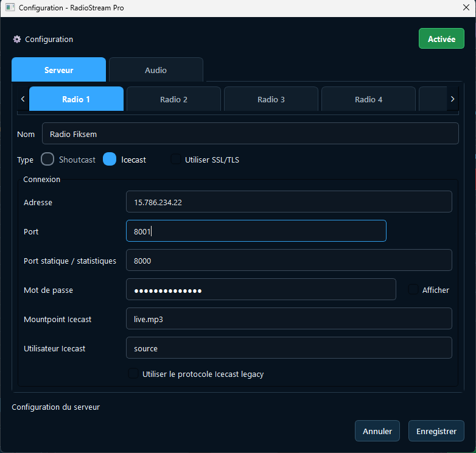
Task: Select the Radio 1 tab
Action: [x=76, y=99]
